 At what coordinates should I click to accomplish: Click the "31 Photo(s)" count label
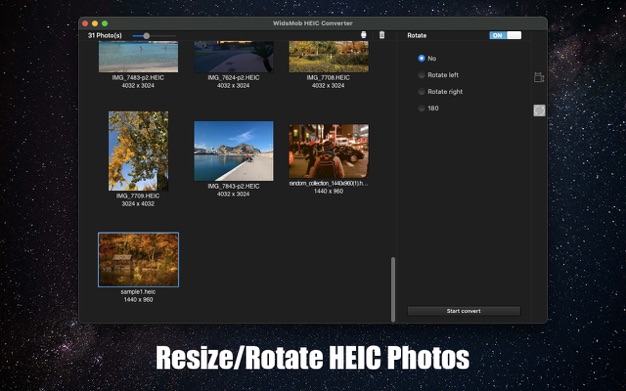pos(105,36)
